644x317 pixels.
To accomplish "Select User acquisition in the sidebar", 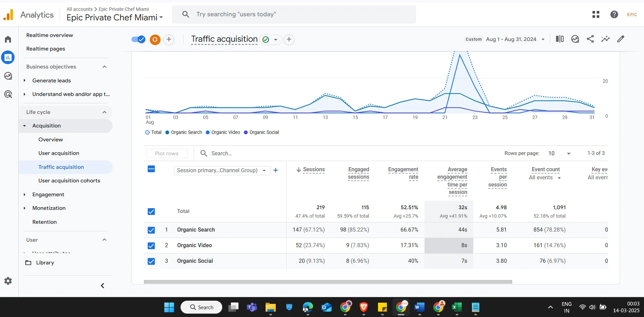I will (59, 153).
